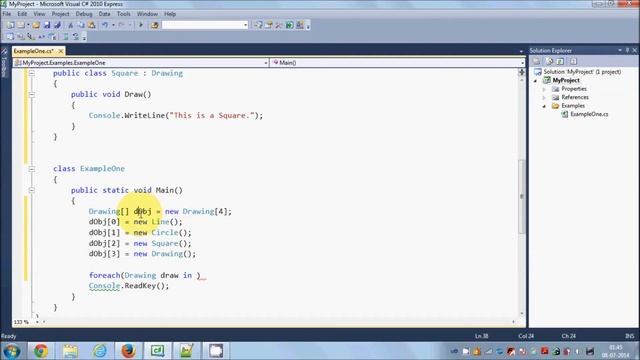Select ExampleOne.cs in Solution Explorer

[589, 114]
